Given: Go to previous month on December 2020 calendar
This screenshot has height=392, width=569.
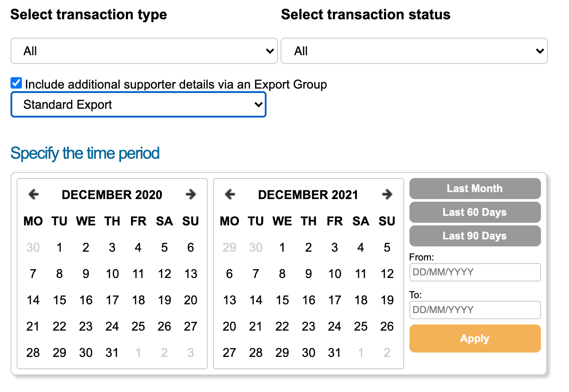Looking at the screenshot, I should coord(33,194).
